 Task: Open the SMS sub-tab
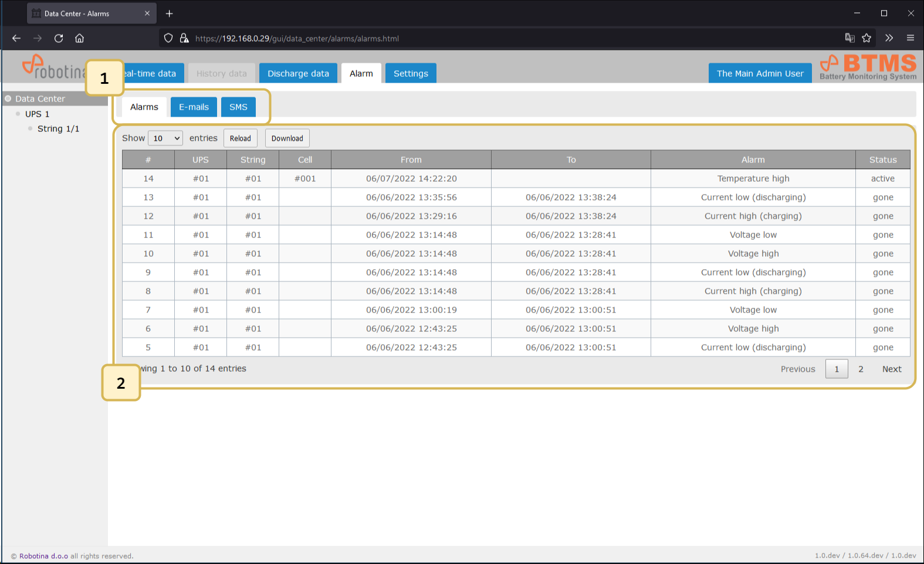coord(238,107)
